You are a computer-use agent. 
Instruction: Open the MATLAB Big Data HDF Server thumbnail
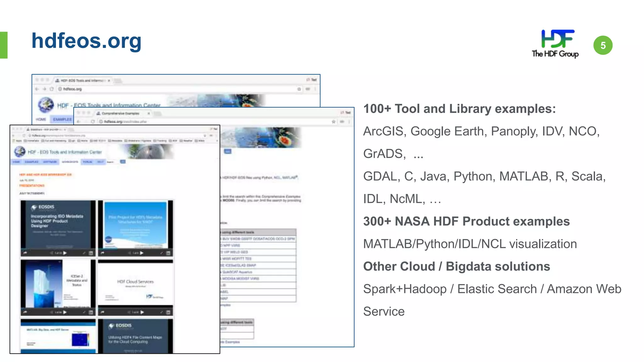58,336
